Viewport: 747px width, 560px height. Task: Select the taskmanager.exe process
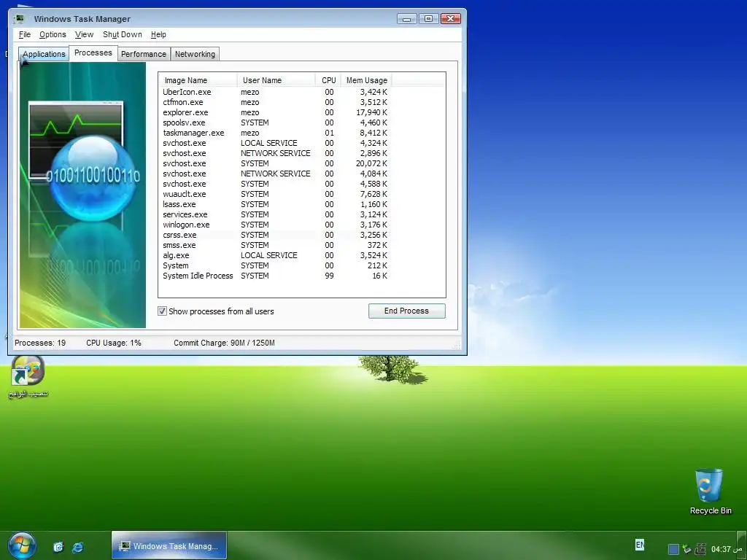coord(275,133)
